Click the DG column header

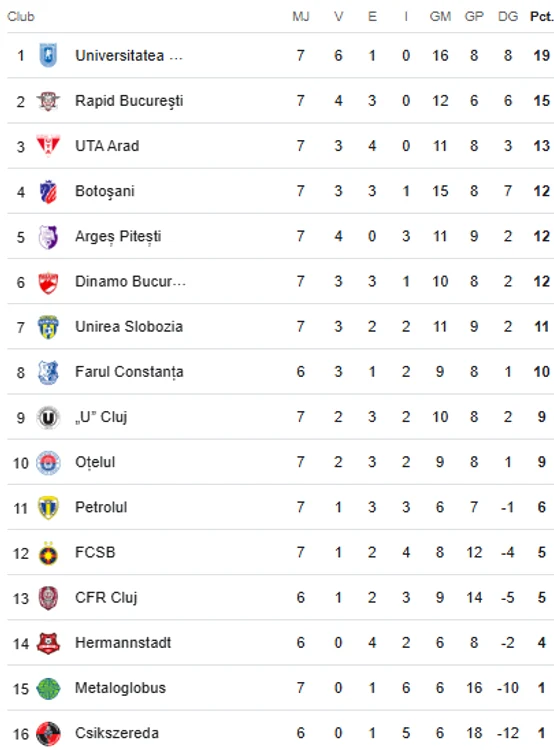tap(508, 17)
